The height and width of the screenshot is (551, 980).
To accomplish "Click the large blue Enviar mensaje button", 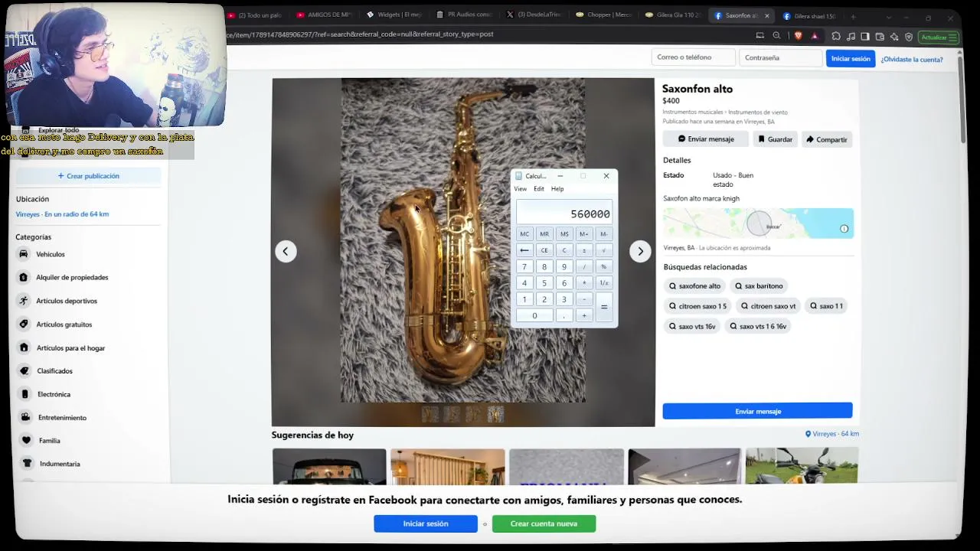I will tap(757, 412).
